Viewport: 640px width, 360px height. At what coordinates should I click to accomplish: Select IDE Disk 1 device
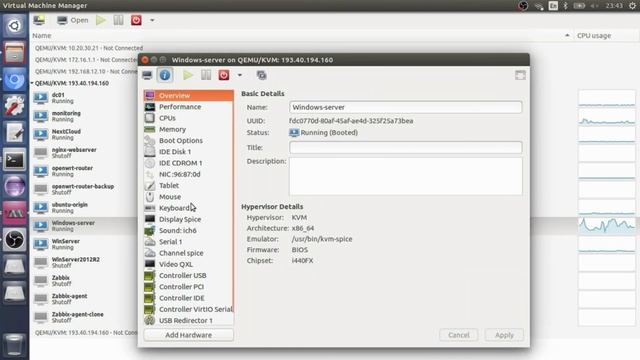tap(189, 151)
